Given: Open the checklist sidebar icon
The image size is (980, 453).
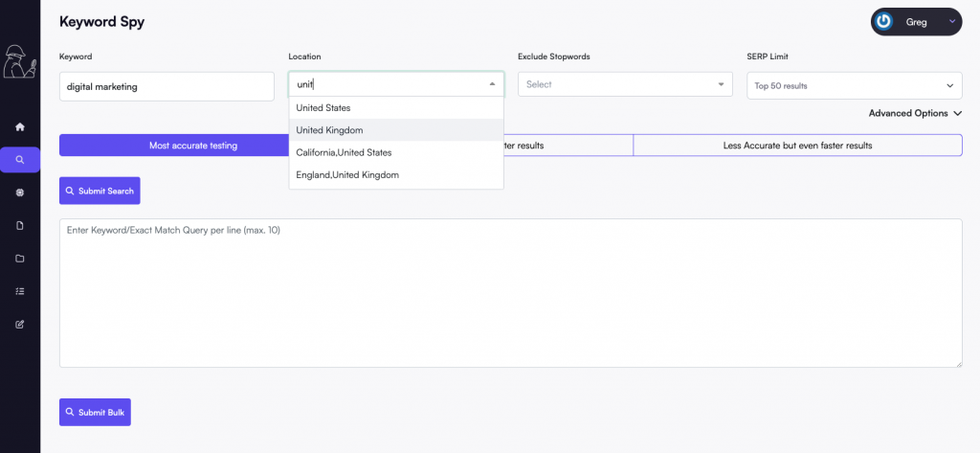Looking at the screenshot, I should pos(20,291).
